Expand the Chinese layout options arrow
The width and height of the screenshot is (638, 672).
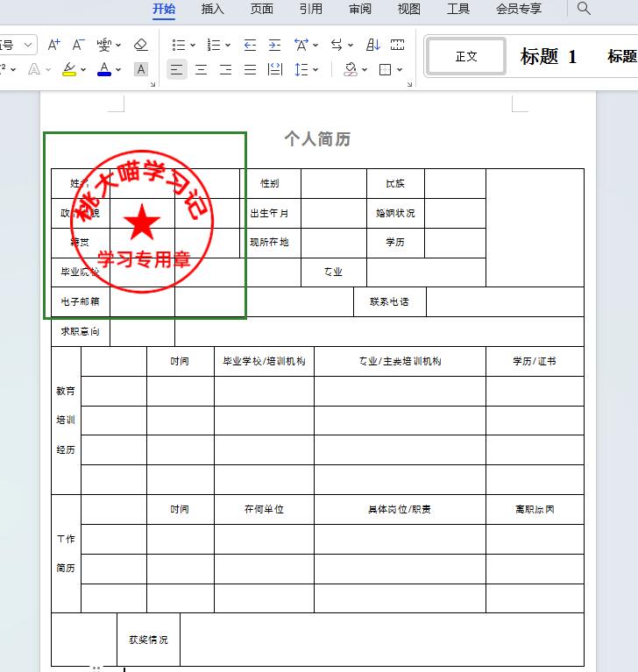point(315,45)
